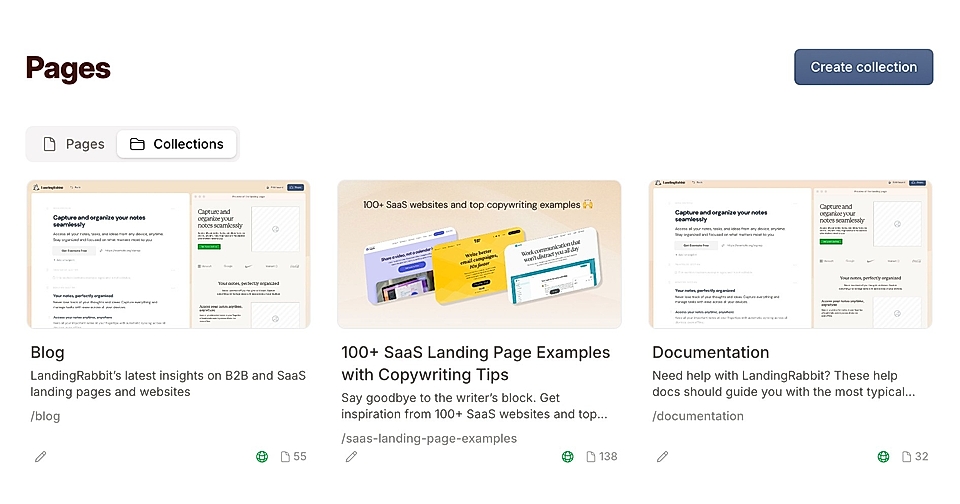Switch to the Pages tab

[x=73, y=144]
